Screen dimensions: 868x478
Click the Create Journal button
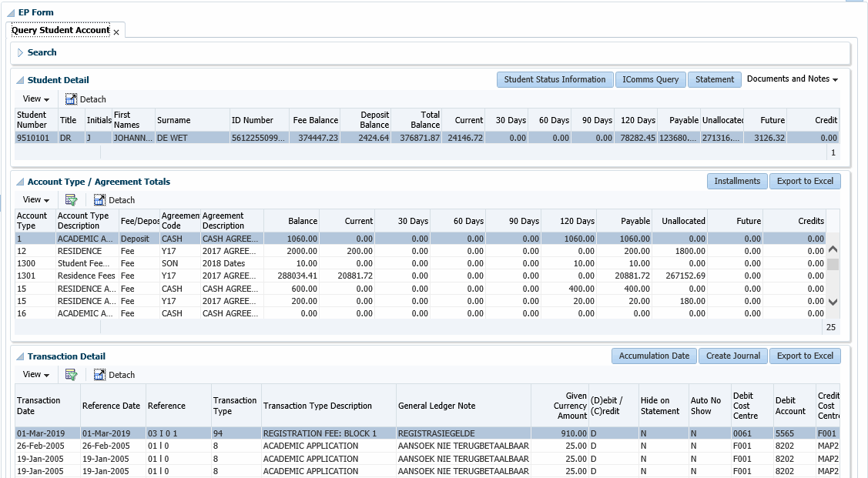click(733, 356)
